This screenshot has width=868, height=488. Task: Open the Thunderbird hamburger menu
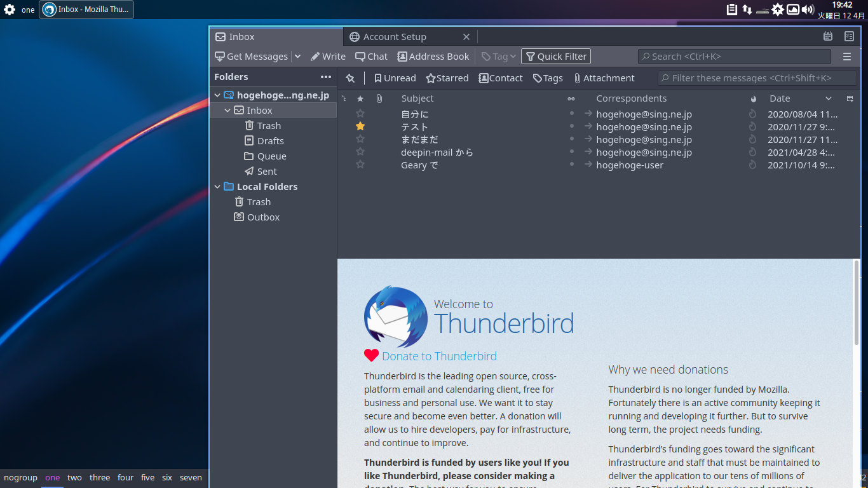click(x=847, y=57)
